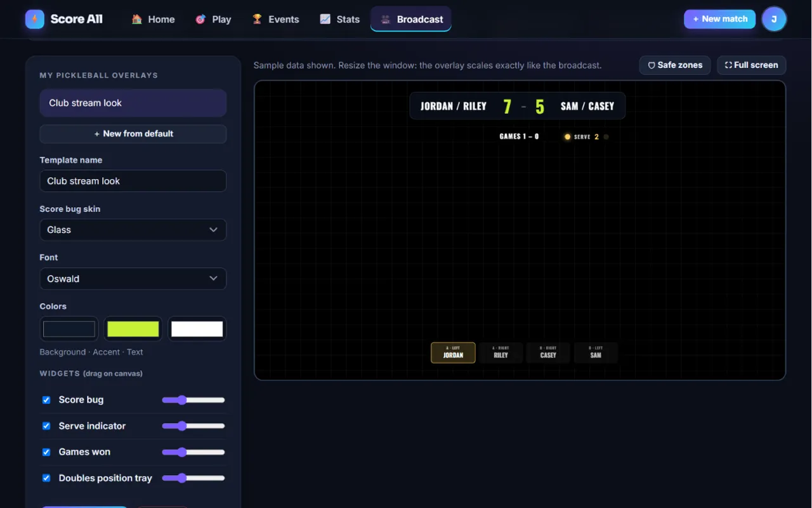Click the Doubles position tray slider
Screen dimensions: 812x508
tap(193, 478)
